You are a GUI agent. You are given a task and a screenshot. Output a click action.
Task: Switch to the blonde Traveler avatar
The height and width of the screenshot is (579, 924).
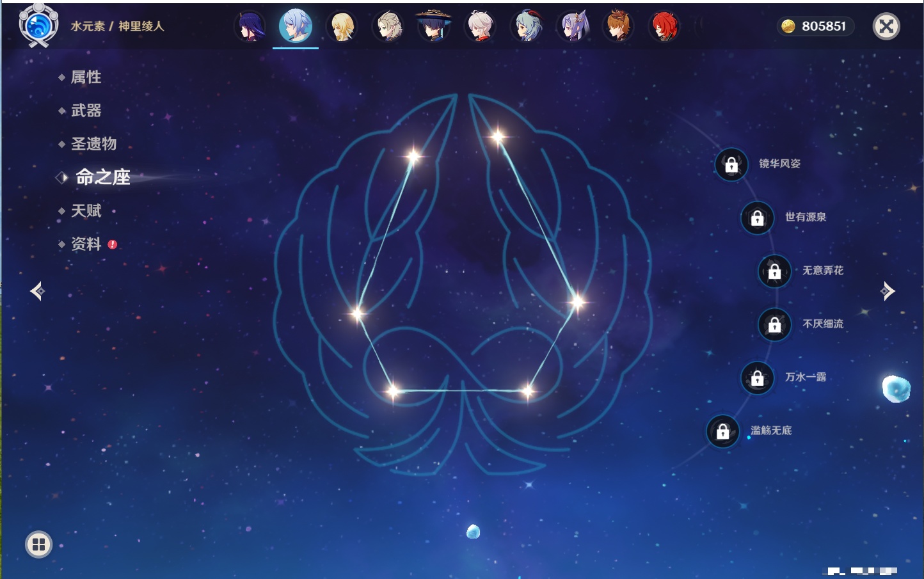coord(342,26)
